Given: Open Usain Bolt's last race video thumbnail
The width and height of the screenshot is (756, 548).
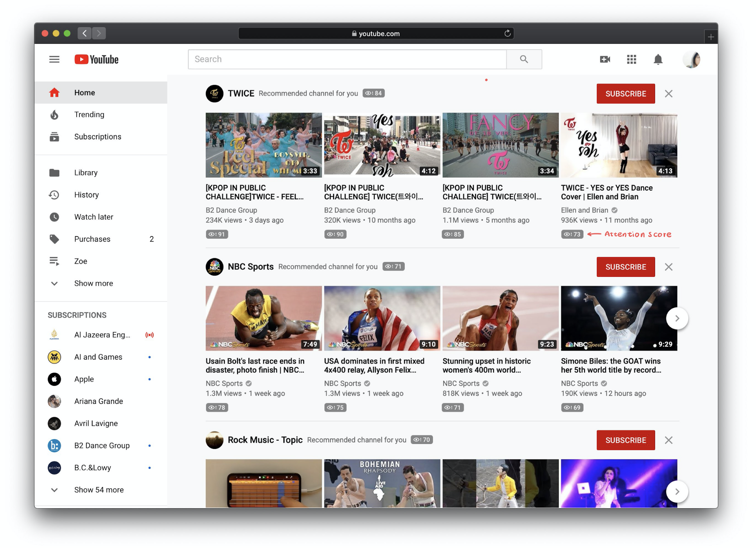Looking at the screenshot, I should (263, 318).
